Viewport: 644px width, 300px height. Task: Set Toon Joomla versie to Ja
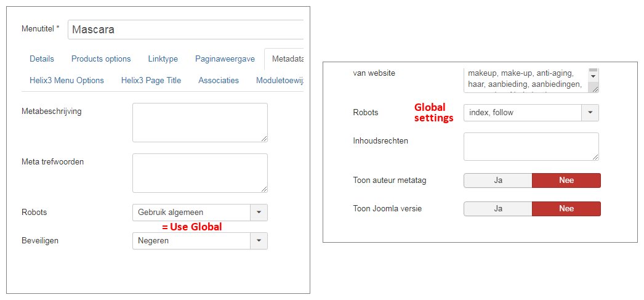tap(498, 209)
